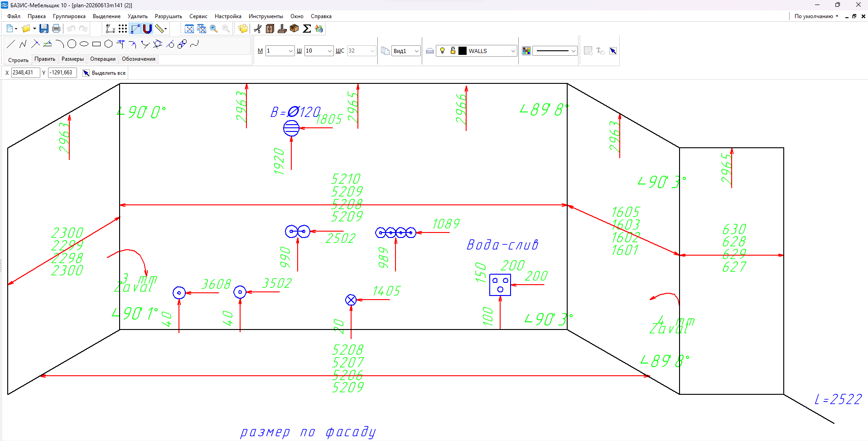Switch to the Размеры tab
868x441 pixels.
[72, 59]
